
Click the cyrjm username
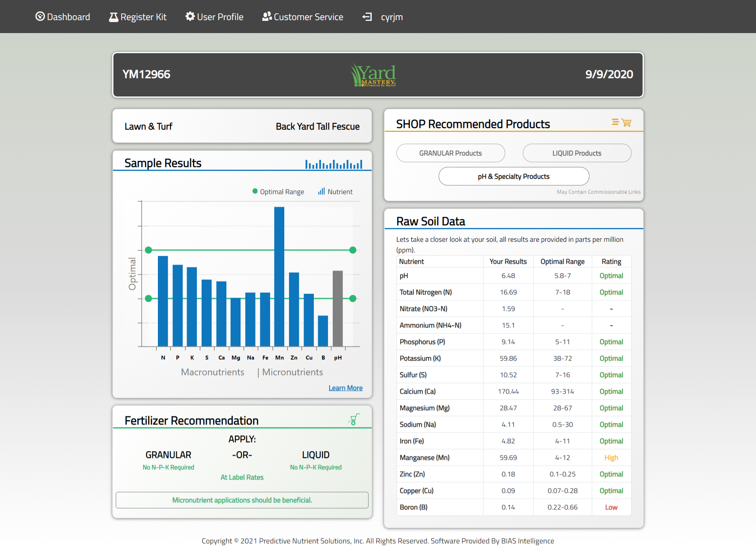(391, 17)
